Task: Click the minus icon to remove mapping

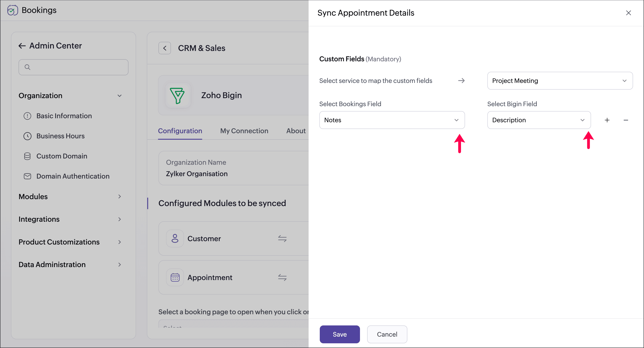Action: (x=626, y=120)
